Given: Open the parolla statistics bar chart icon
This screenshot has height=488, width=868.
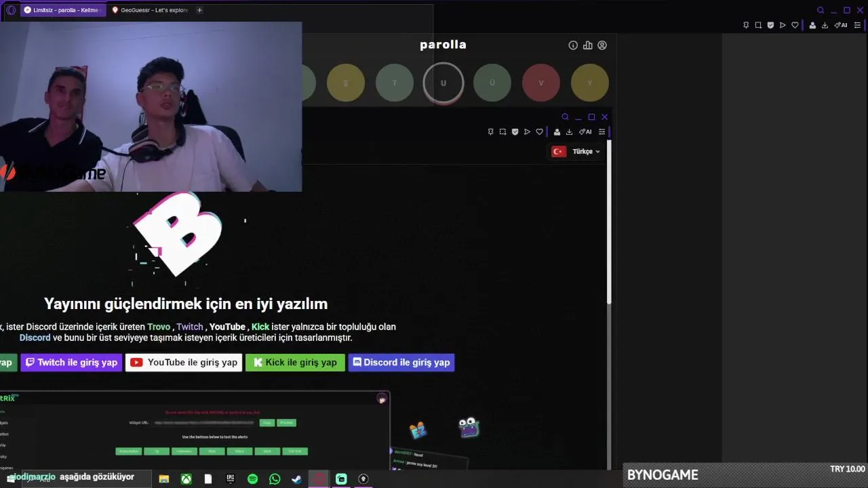Looking at the screenshot, I should point(587,45).
